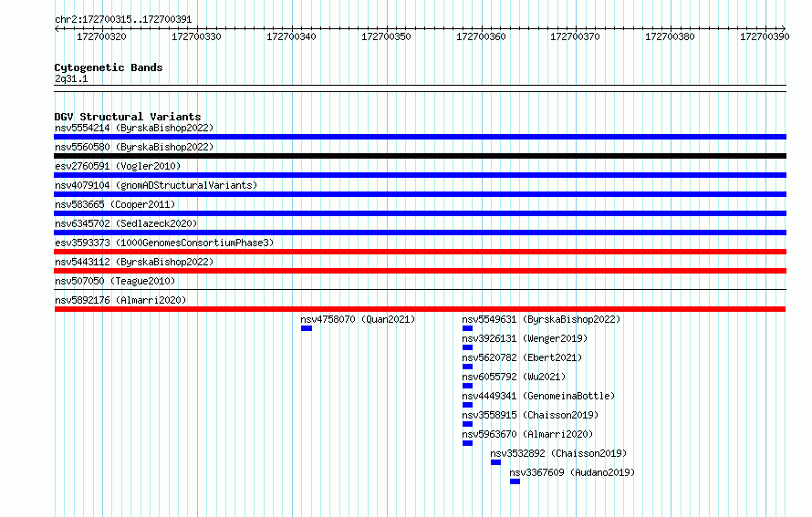812x517 pixels.
Task: Click nsv5892176 (Almarri2020) label
Action: 120,300
